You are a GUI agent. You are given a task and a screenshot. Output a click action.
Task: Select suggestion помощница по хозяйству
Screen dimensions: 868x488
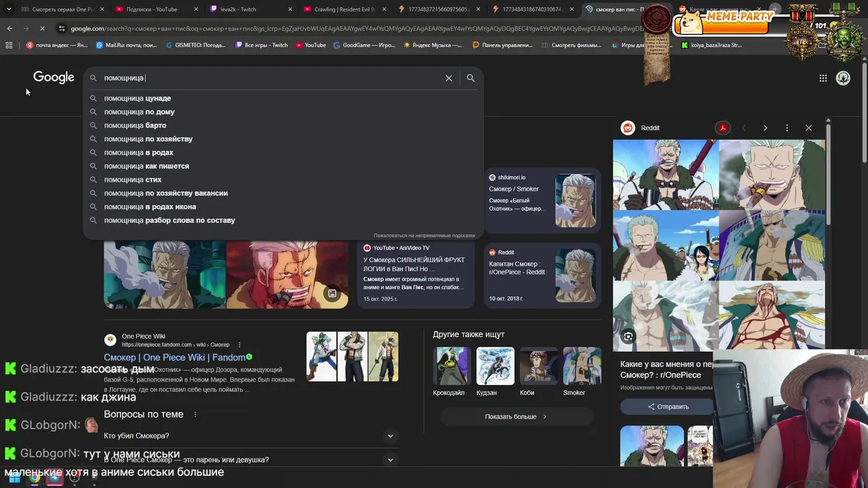[x=283, y=139]
